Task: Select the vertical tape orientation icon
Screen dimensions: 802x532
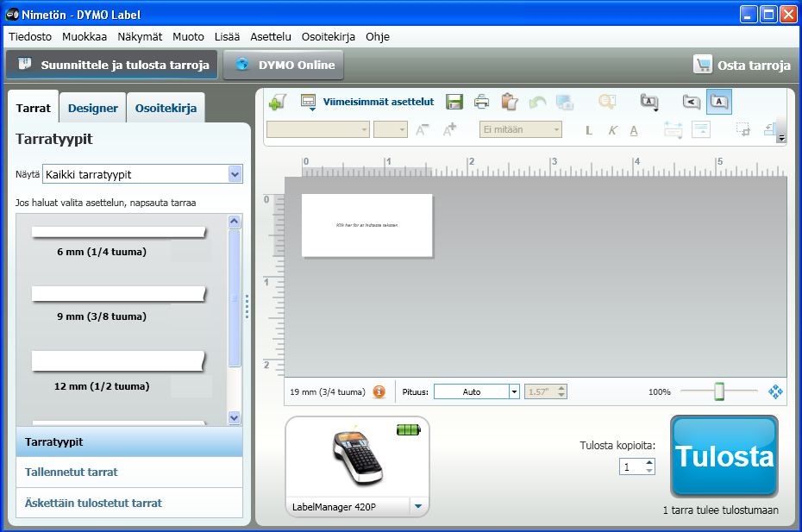Action: coord(691,102)
